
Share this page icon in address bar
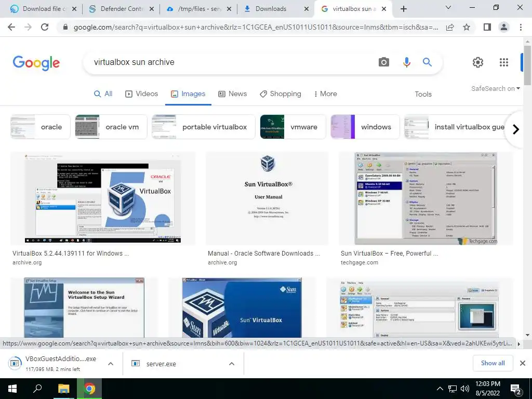click(x=450, y=27)
